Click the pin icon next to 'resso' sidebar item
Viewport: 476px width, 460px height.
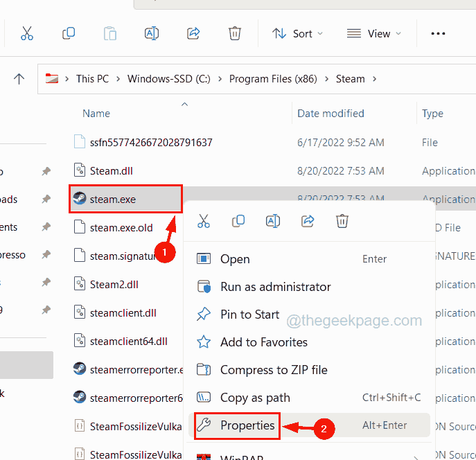click(46, 254)
